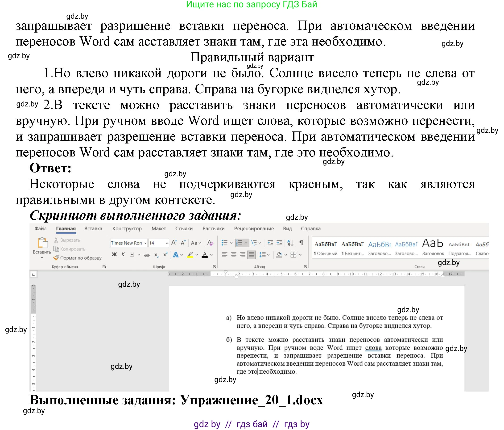This screenshot has width=504, height=430.
Task: Open the Справка tab
Action: [311, 229]
